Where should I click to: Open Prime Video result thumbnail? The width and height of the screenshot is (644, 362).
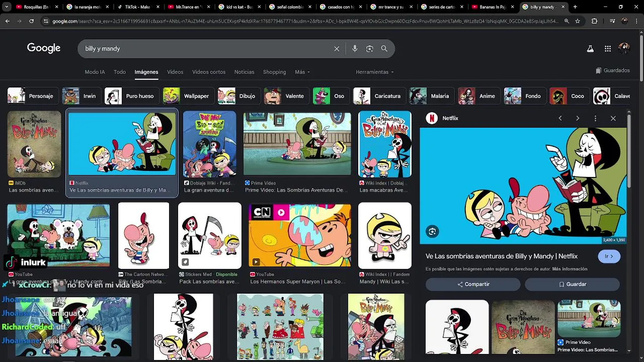click(297, 144)
